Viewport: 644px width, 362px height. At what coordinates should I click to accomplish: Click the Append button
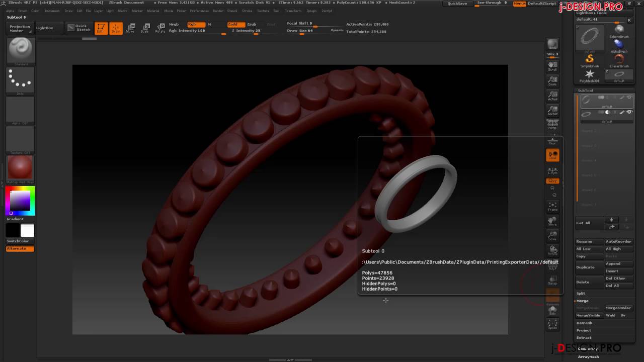coord(619,263)
